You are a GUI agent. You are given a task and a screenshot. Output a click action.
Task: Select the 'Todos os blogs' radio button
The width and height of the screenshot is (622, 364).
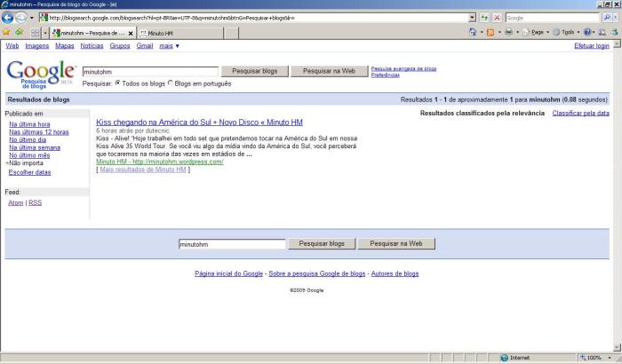118,83
